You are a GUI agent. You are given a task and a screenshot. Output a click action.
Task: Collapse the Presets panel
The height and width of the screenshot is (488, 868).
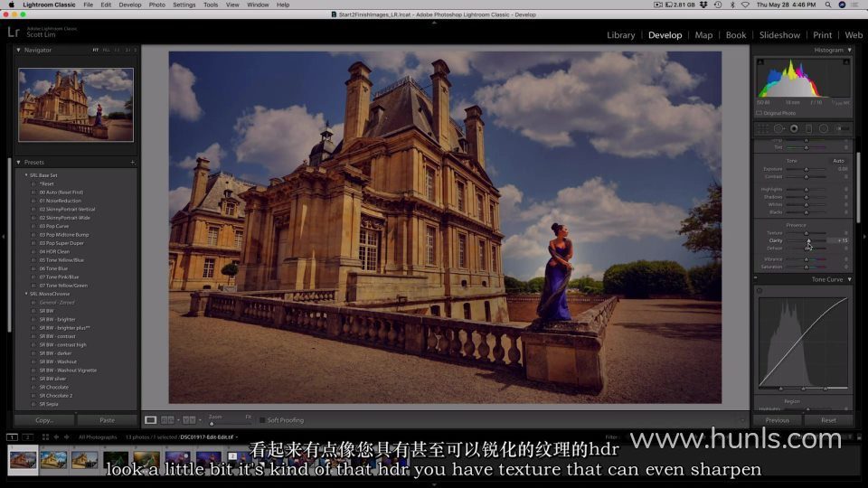pyautogui.click(x=18, y=162)
